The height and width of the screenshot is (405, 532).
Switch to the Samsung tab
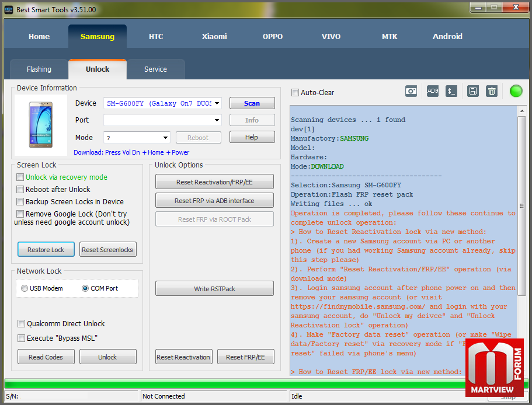click(98, 37)
